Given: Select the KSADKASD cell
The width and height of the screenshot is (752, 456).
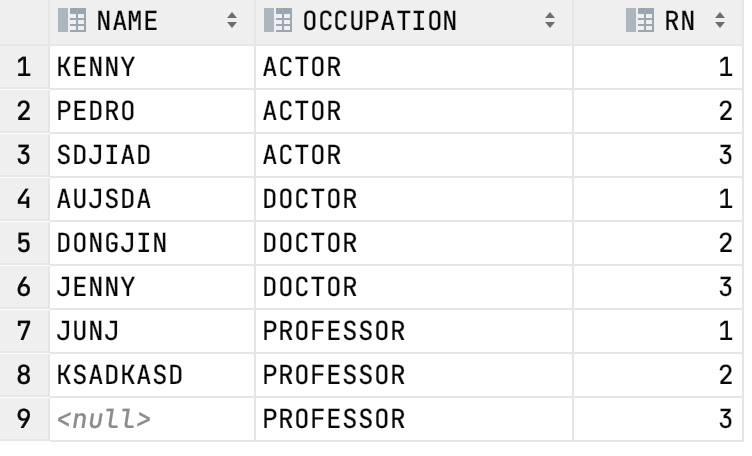Looking at the screenshot, I should [152, 375].
